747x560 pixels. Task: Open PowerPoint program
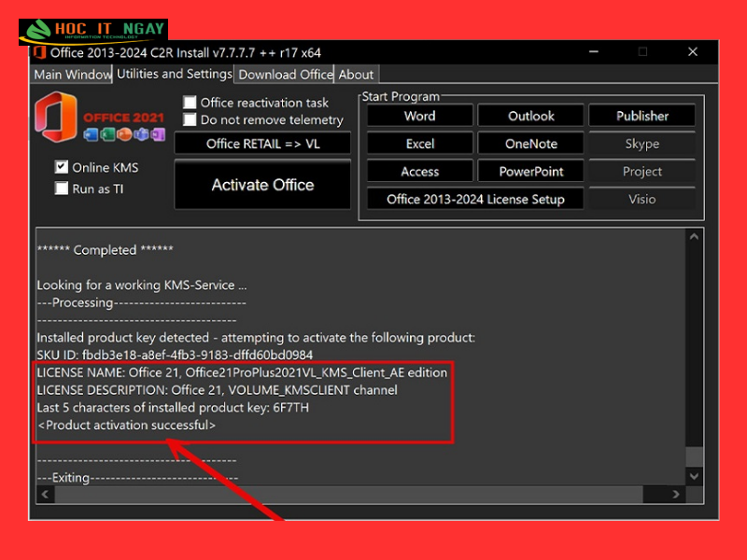(530, 172)
